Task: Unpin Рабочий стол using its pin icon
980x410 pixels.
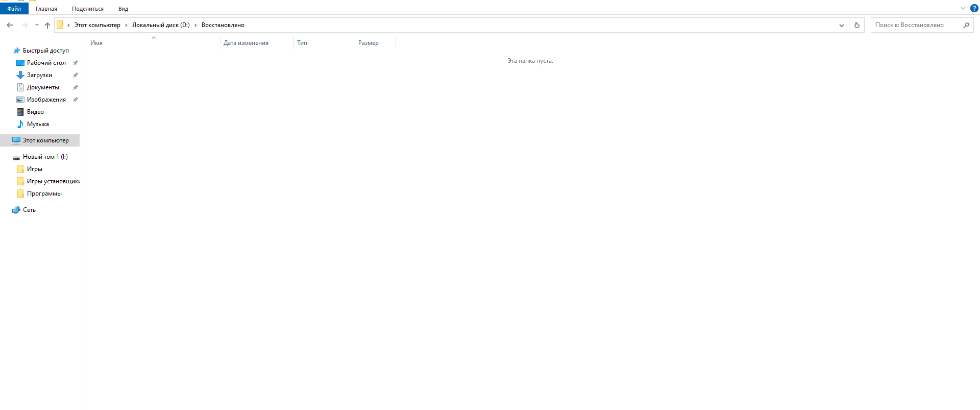Action: click(x=76, y=63)
